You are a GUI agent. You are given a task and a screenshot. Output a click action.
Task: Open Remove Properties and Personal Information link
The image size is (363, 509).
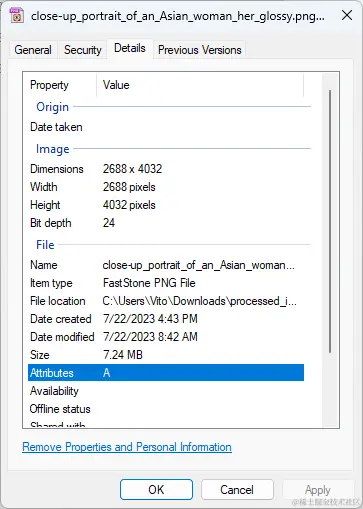[x=127, y=447]
